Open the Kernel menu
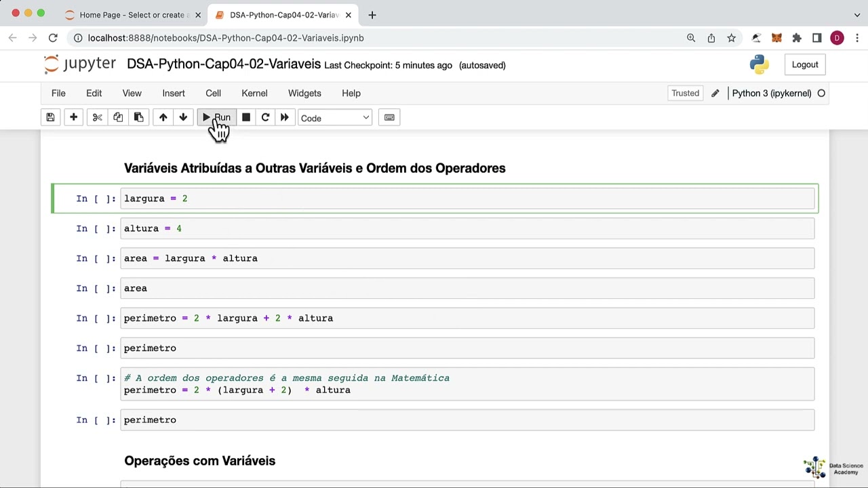This screenshot has height=488, width=868. tap(254, 94)
